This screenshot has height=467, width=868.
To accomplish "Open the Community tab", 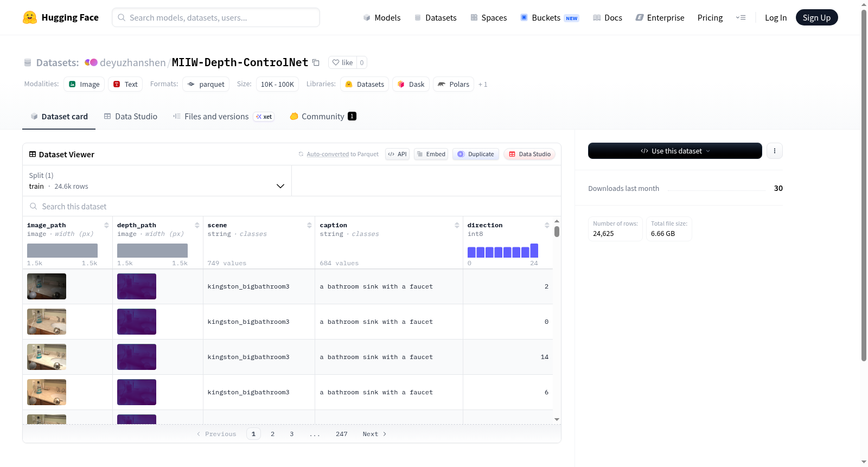I will coord(323,117).
